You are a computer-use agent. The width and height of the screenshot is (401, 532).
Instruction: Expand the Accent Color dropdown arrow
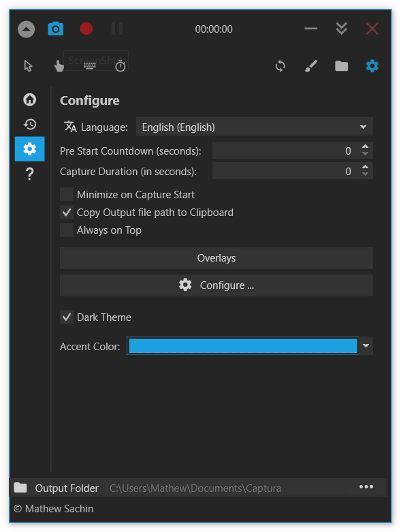366,346
